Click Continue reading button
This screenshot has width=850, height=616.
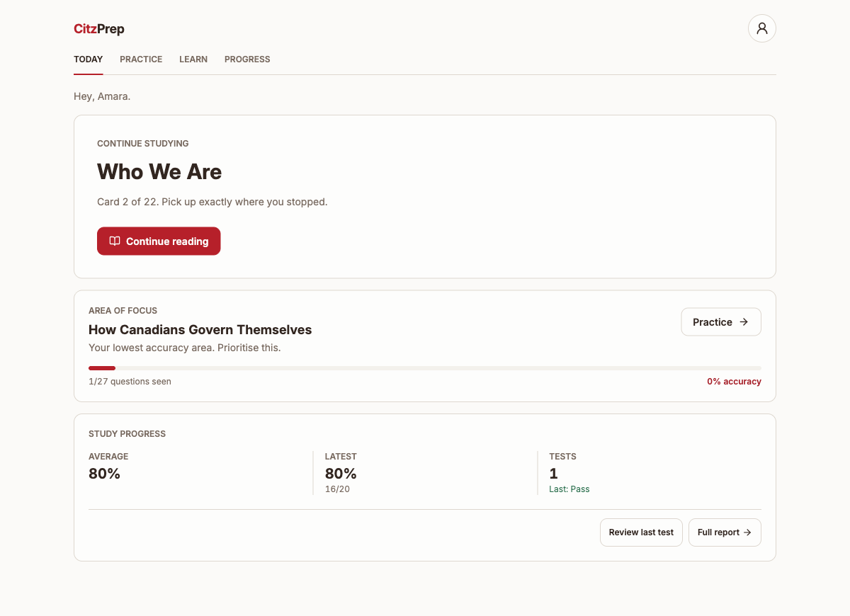[x=159, y=241]
